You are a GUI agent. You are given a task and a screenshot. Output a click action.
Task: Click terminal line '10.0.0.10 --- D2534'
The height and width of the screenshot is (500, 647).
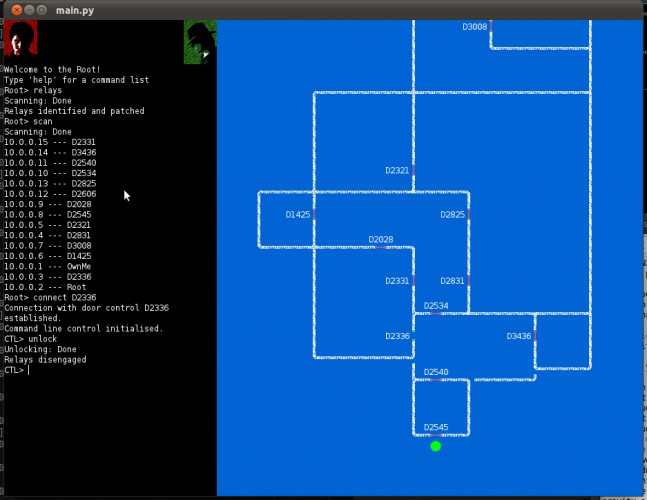point(50,173)
